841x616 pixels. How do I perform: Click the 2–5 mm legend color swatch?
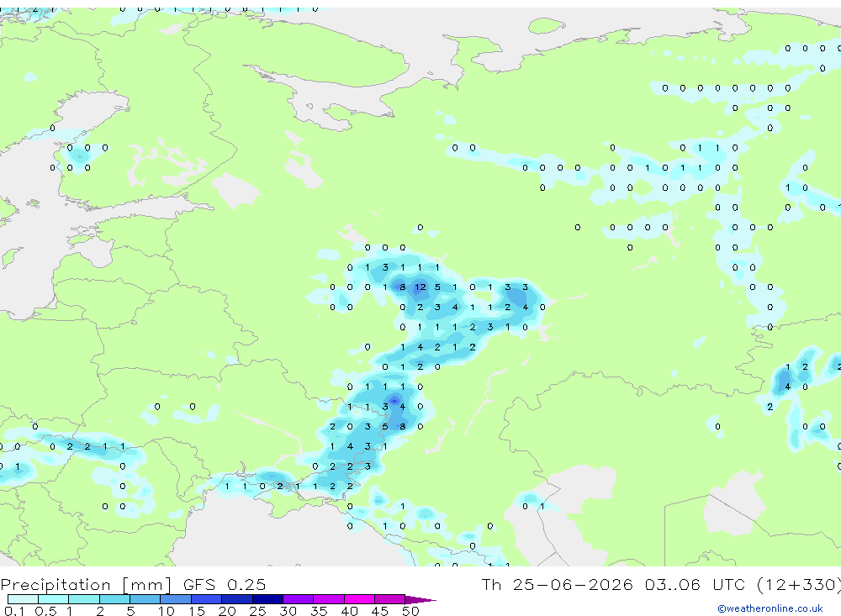coord(114,599)
